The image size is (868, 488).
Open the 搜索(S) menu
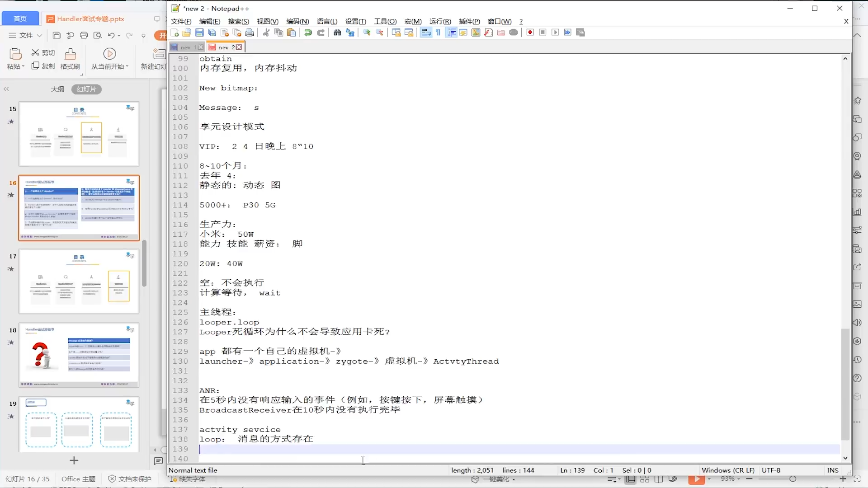[x=238, y=21]
